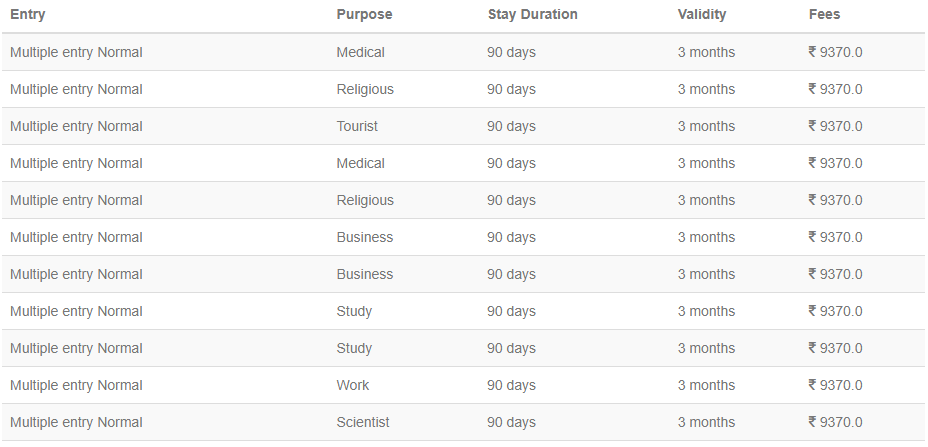Click the Validity column header

pos(702,14)
